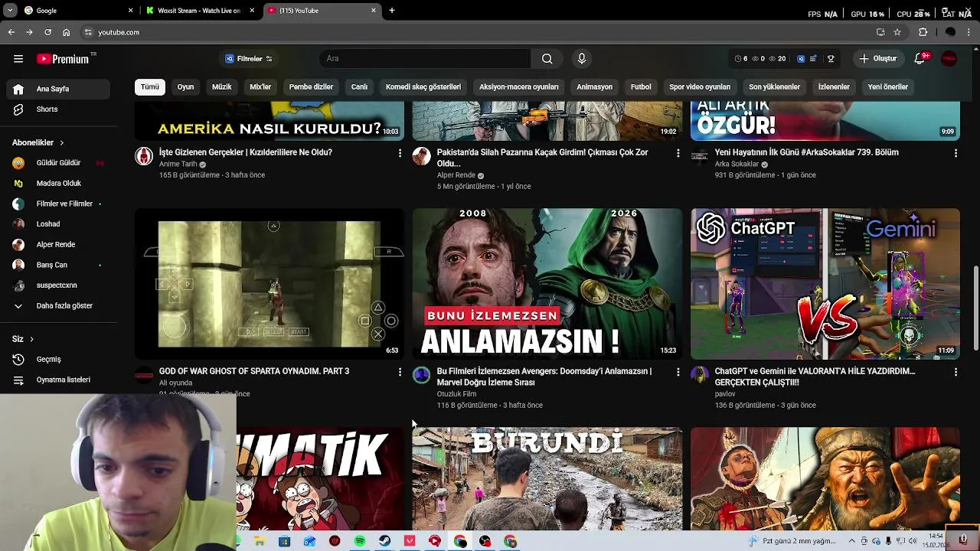
Task: Open Shorts from the sidebar
Action: click(x=59, y=109)
